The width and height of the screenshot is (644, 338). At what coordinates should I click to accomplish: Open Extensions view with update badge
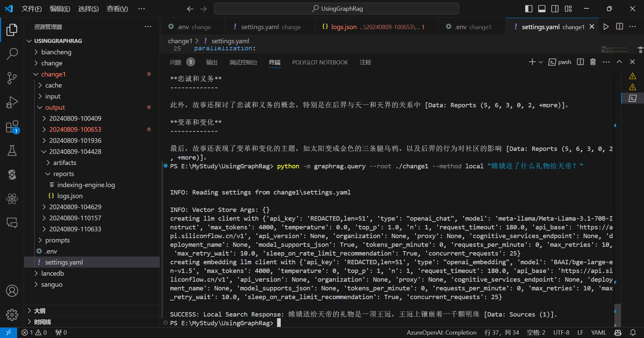pyautogui.click(x=12, y=127)
